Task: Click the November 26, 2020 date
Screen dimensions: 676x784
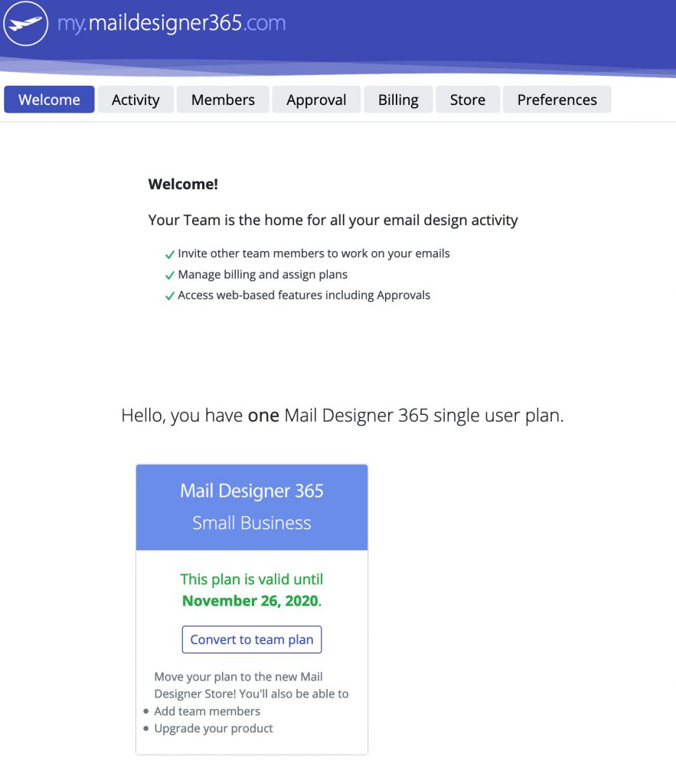Action: tap(250, 600)
